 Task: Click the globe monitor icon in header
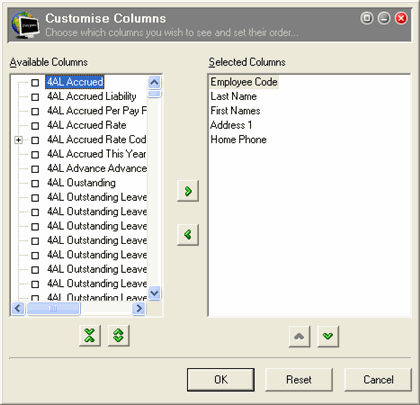(x=24, y=25)
